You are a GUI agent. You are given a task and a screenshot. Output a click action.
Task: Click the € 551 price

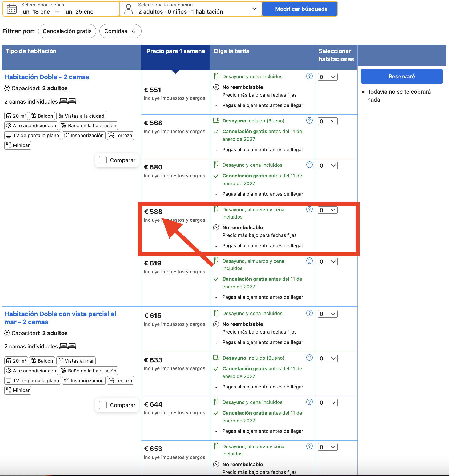[x=153, y=90]
